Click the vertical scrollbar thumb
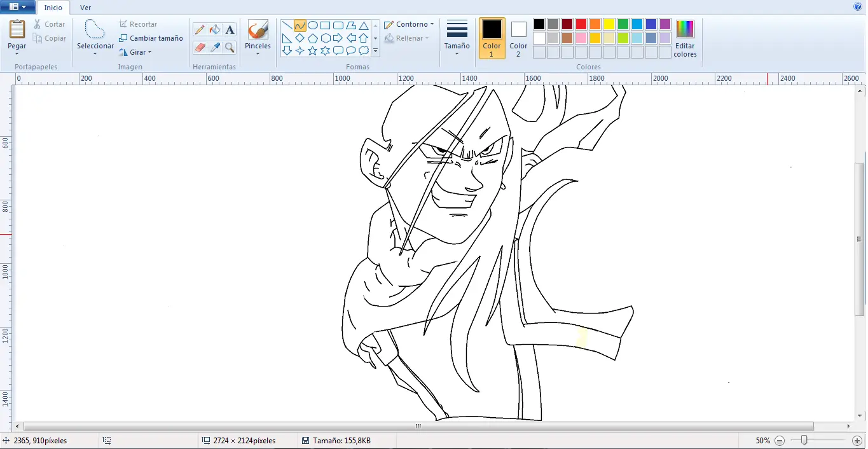Image resolution: width=868 pixels, height=449 pixels. (x=860, y=239)
